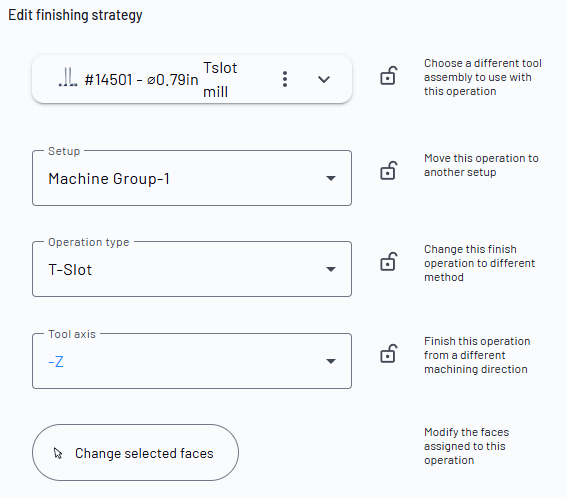Expand the tool assembly chevron

(324, 79)
